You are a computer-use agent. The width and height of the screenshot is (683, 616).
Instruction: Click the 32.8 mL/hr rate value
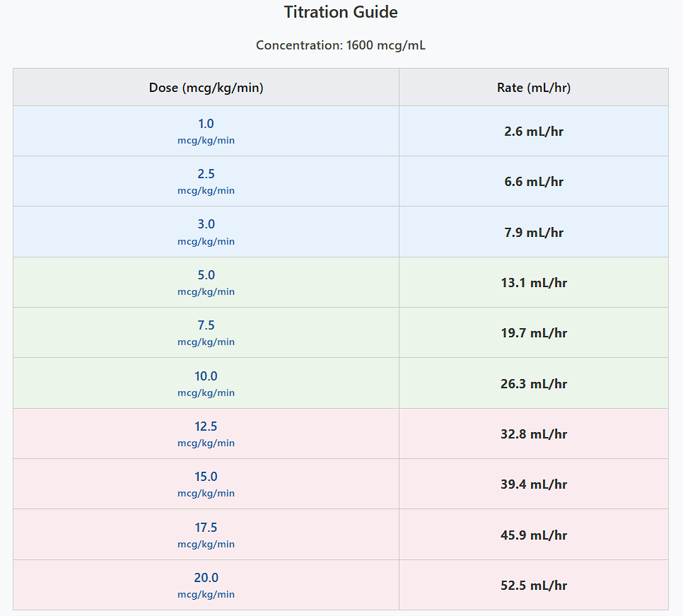pyautogui.click(x=534, y=434)
